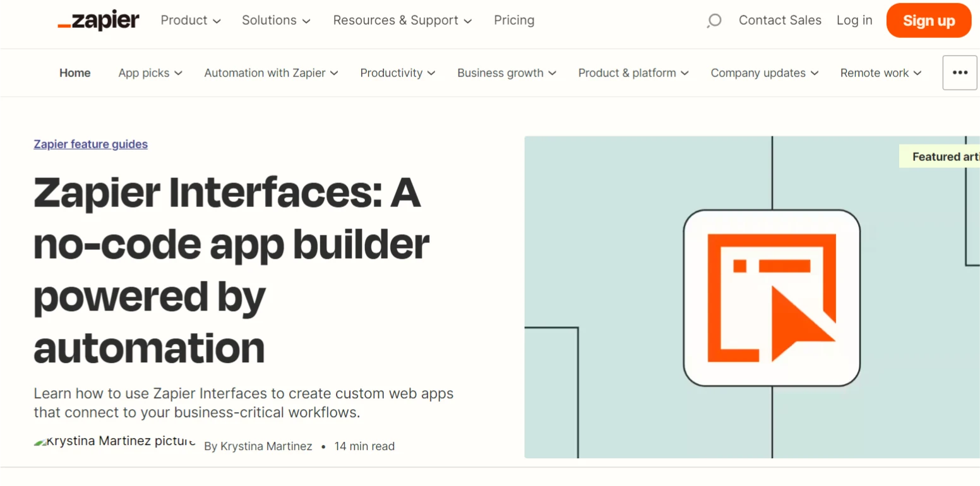This screenshot has height=486, width=980.
Task: Expand the Product & platform category
Action: click(633, 73)
